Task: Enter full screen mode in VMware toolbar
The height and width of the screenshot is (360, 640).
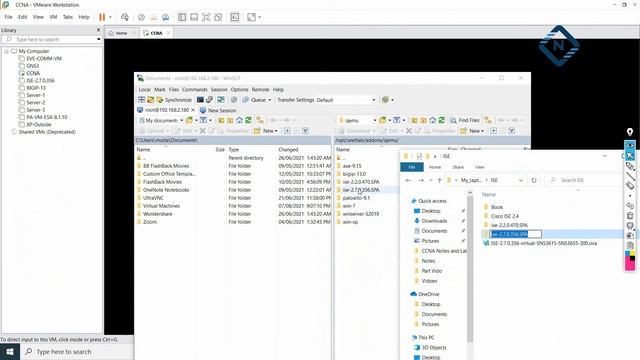Action: 206,17
